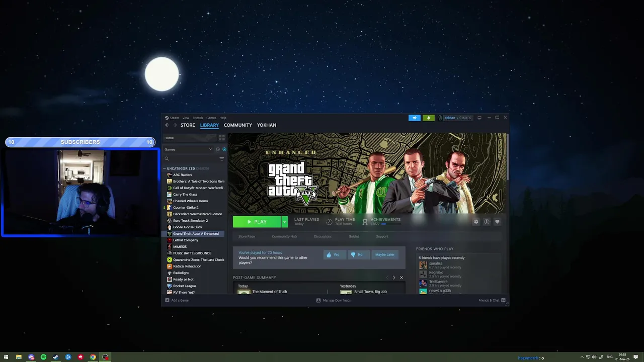Open the Games menu
Screen dimensions: 644x362
pyautogui.click(x=211, y=118)
